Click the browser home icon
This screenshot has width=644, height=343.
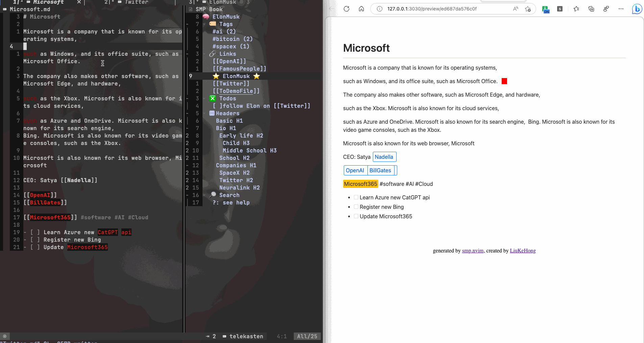(x=361, y=9)
